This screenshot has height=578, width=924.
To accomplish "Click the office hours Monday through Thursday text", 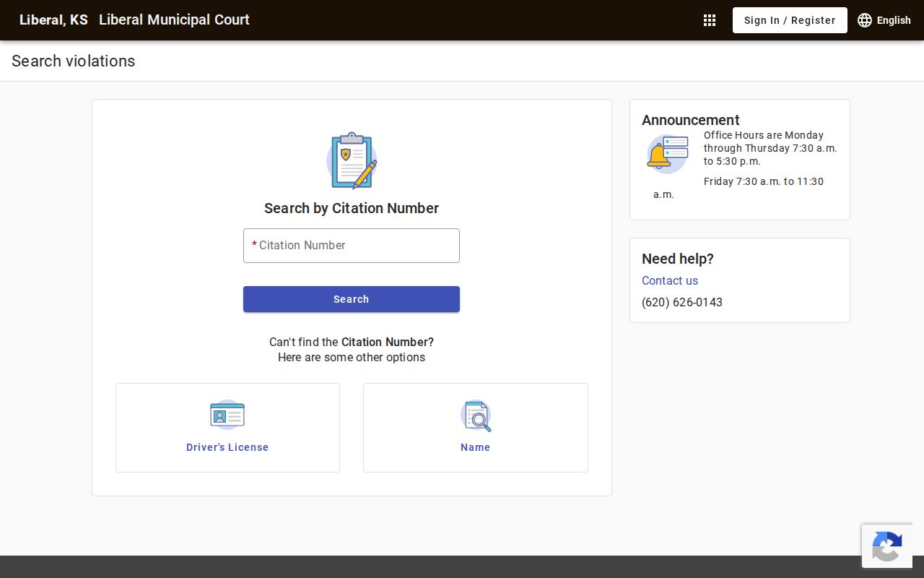I will 770,148.
